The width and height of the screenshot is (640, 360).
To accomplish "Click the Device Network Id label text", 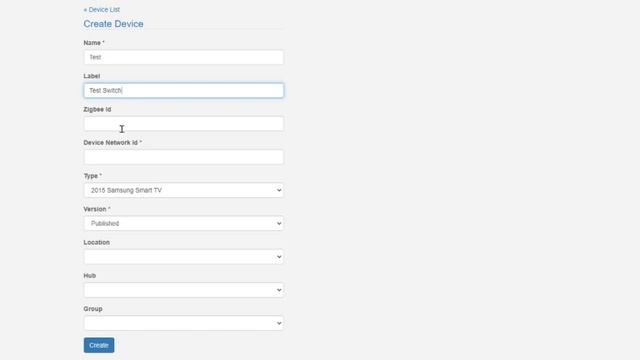I will (x=111, y=142).
